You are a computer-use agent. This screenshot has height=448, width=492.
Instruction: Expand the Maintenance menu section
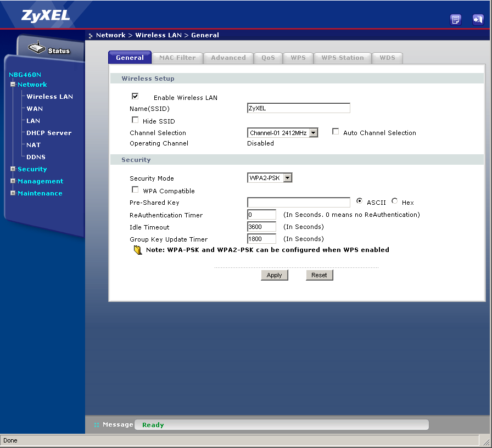[x=13, y=193]
